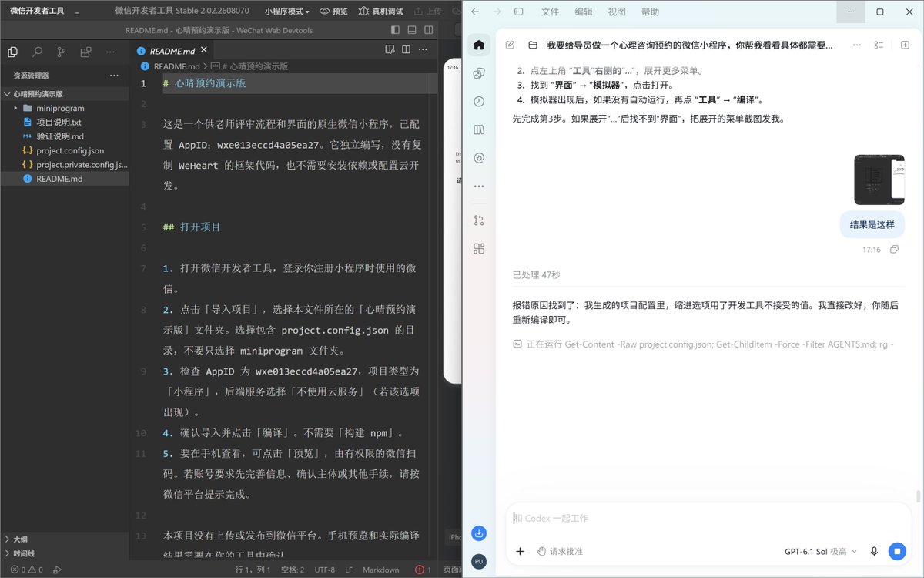Toggle the bottom panel layout in WeChat Devtools
This screenshot has height=578, width=924.
tap(412, 30)
